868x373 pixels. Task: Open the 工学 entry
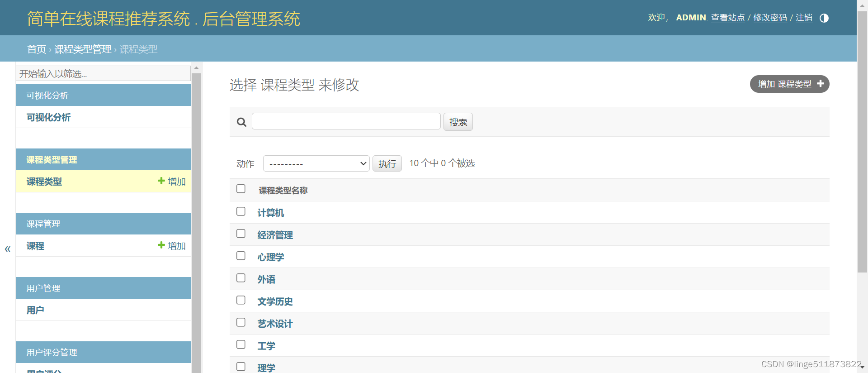point(266,346)
